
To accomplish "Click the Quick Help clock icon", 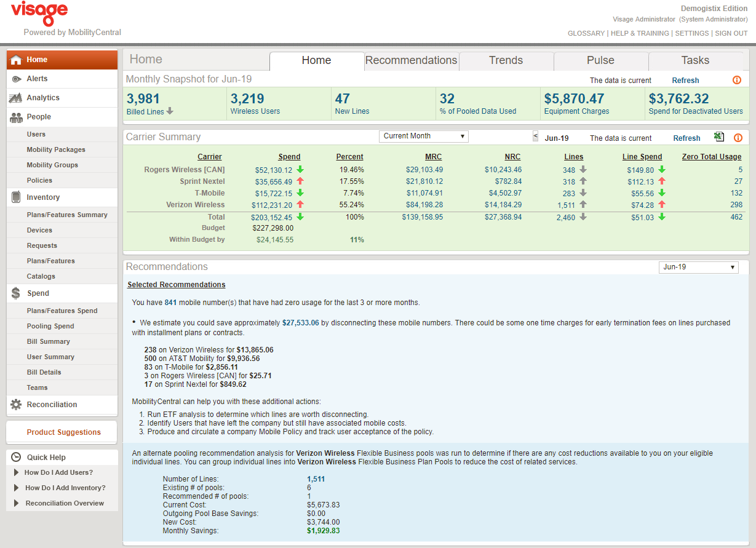I will [x=16, y=458].
